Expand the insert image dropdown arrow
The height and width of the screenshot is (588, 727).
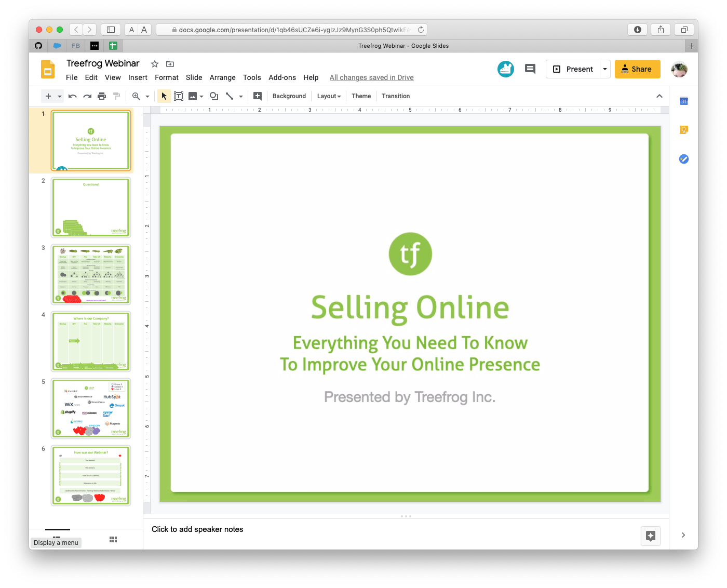click(x=201, y=97)
